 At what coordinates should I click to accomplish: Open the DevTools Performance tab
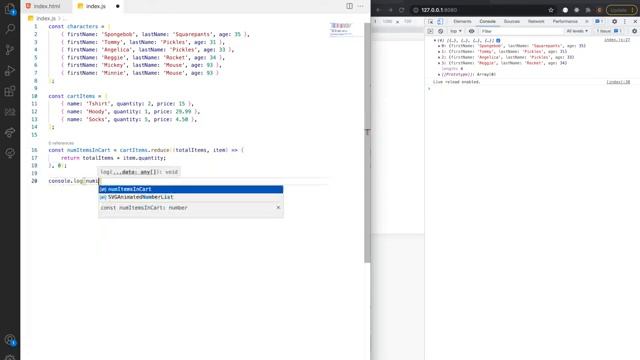click(x=565, y=21)
